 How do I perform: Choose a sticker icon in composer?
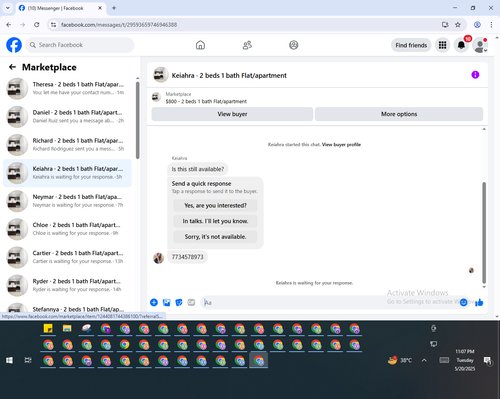pos(179,302)
